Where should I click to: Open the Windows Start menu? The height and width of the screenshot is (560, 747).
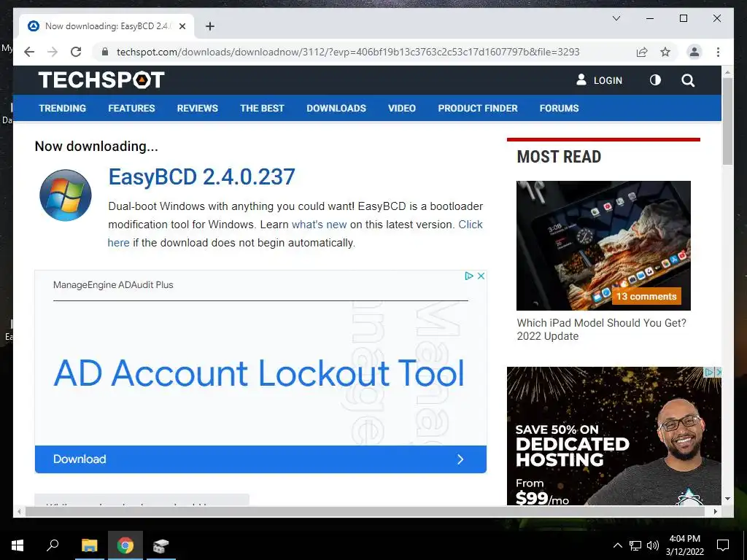pos(18,545)
